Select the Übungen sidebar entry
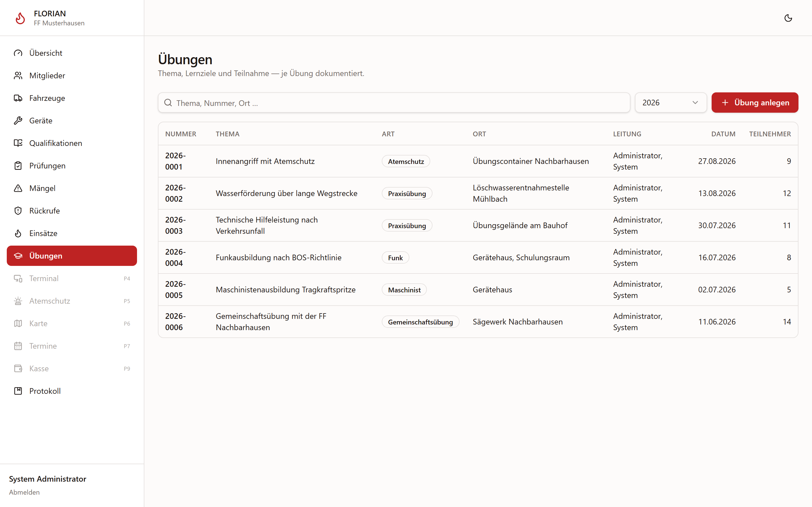 click(72, 256)
